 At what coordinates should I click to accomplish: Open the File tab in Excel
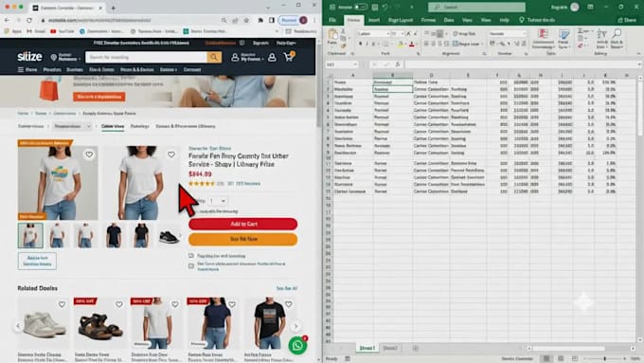(x=332, y=20)
